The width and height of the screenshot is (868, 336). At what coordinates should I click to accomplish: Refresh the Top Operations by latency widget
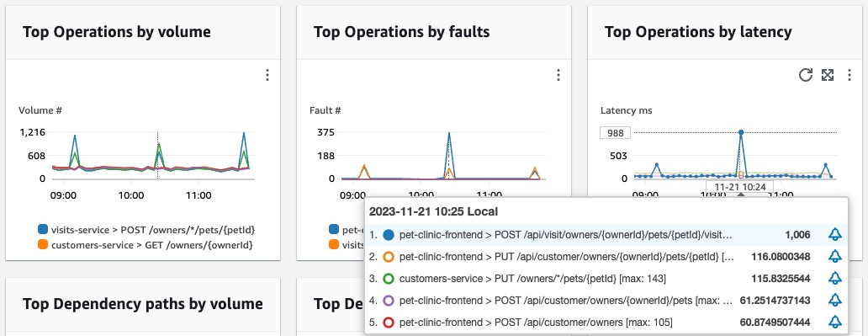pyautogui.click(x=806, y=75)
